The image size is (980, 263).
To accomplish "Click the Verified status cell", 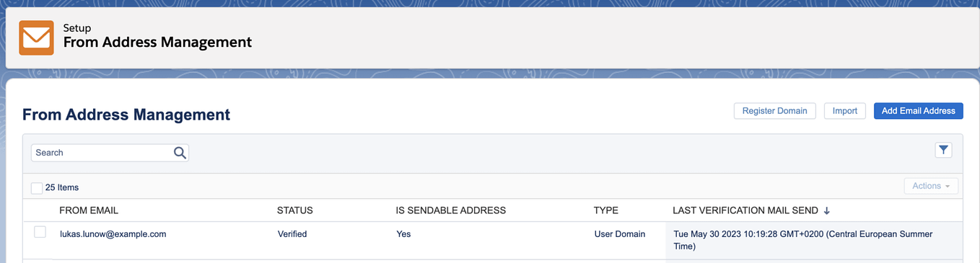I will (x=292, y=234).
